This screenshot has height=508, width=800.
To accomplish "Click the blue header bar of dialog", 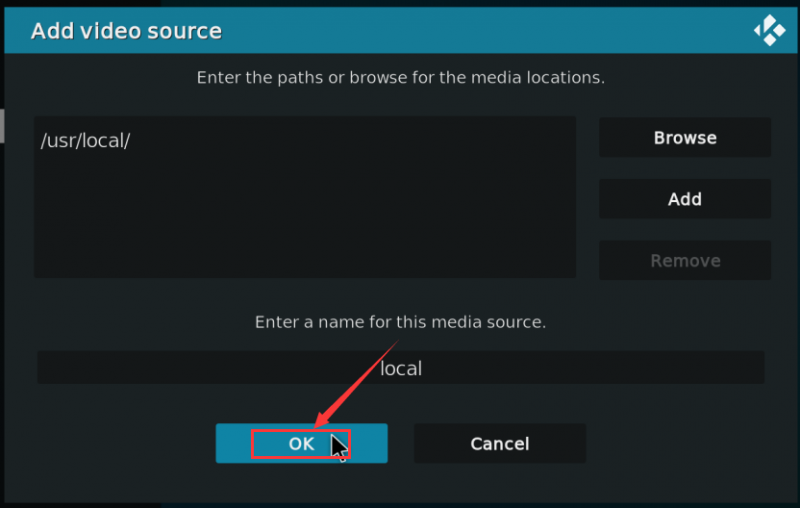I will [x=401, y=31].
